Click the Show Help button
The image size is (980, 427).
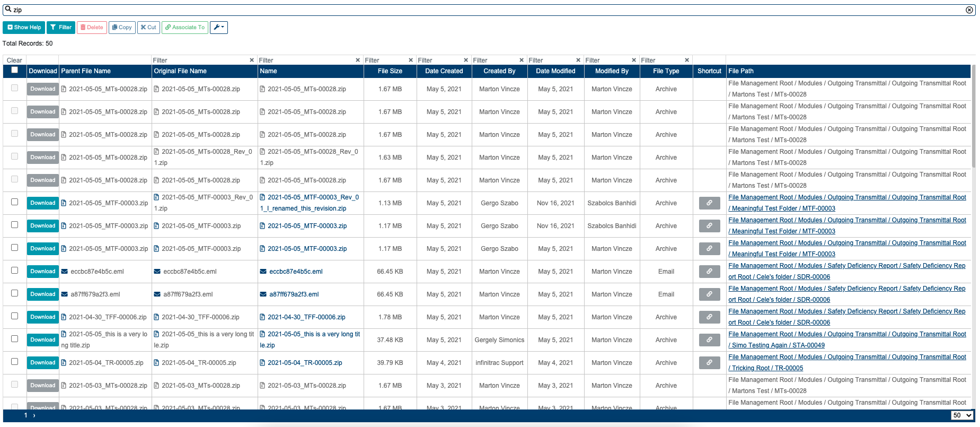point(24,27)
